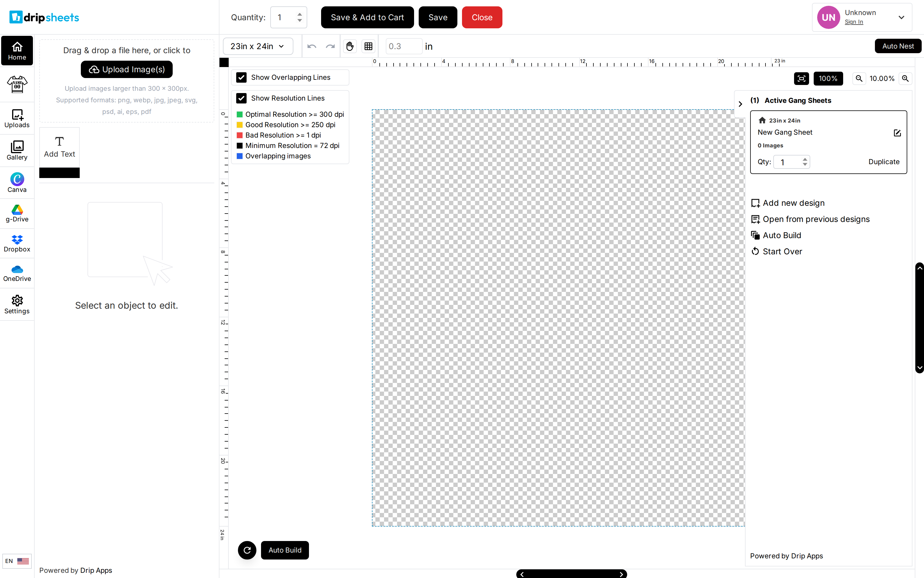Open Settings in the sidebar
The width and height of the screenshot is (924, 578).
tap(17, 305)
